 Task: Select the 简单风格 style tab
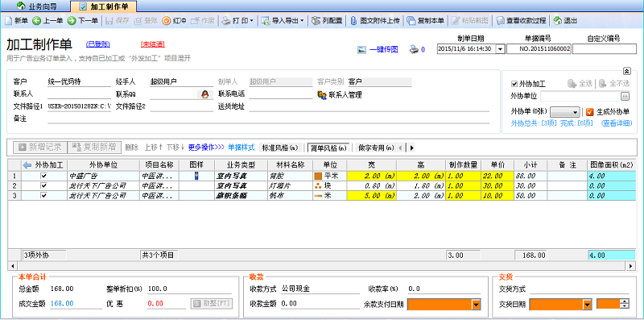click(x=328, y=148)
